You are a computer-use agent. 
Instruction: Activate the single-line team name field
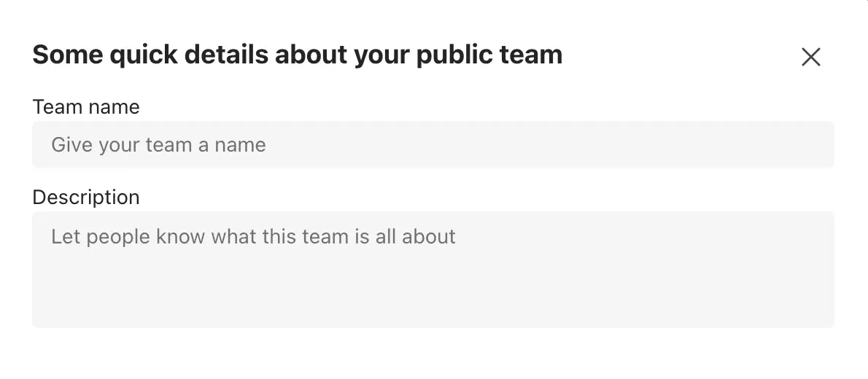[433, 144]
